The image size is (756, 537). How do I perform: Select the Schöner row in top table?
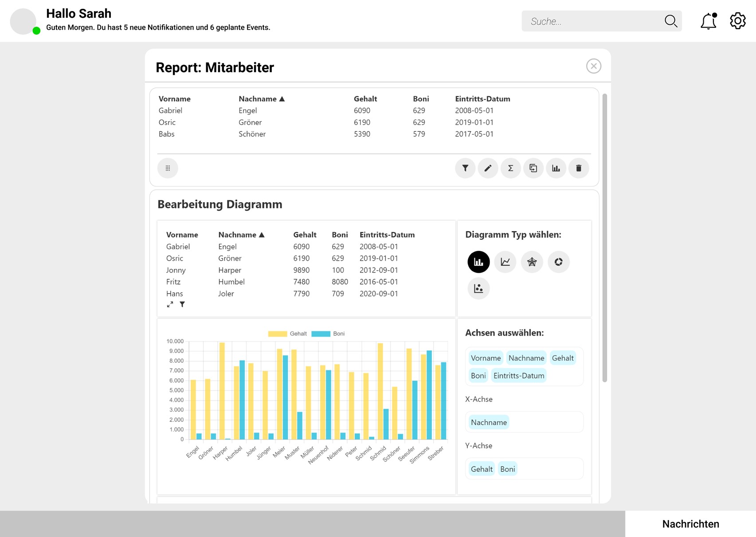[x=374, y=134]
